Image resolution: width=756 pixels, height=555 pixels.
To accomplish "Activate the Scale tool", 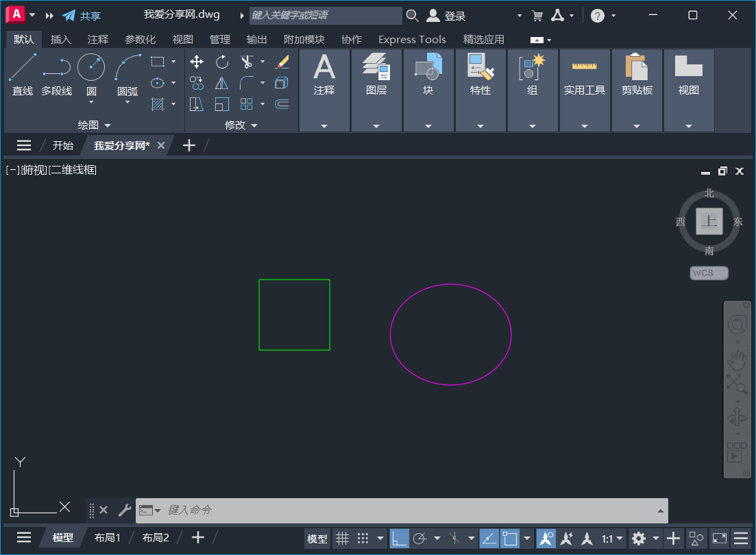I will (x=222, y=104).
